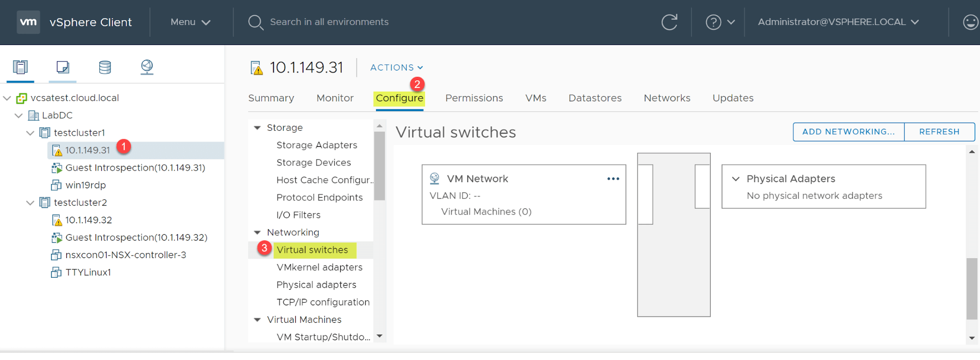This screenshot has width=980, height=360.
Task: Open the Administrator@VSPHERE.LOCAL user menu
Action: click(838, 22)
